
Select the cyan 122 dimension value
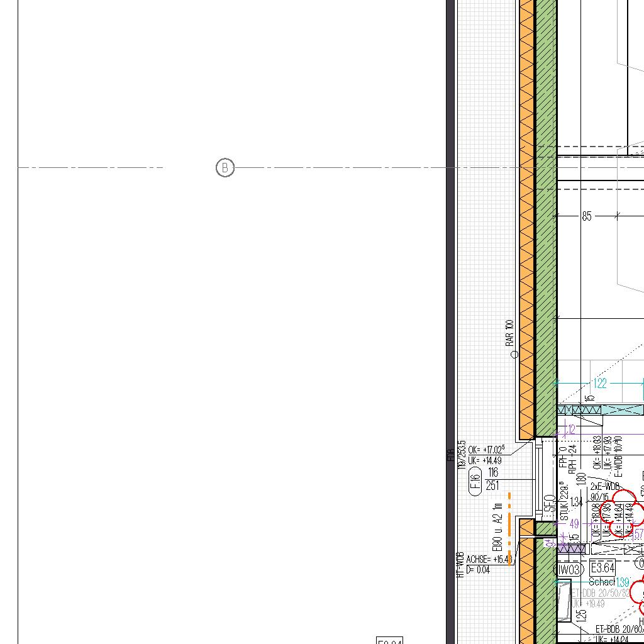tap(600, 383)
